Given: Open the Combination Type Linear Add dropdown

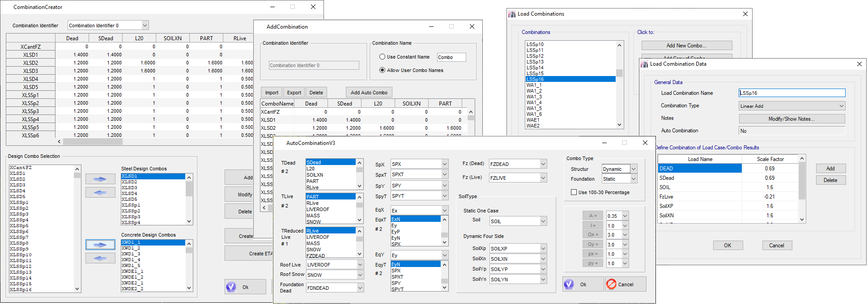Looking at the screenshot, I should pyautogui.click(x=791, y=106).
